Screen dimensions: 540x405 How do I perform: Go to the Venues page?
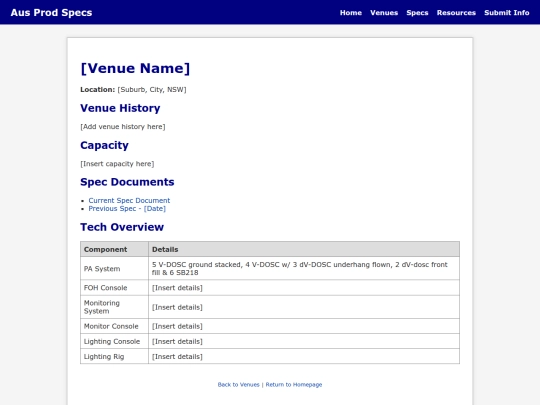click(x=384, y=13)
